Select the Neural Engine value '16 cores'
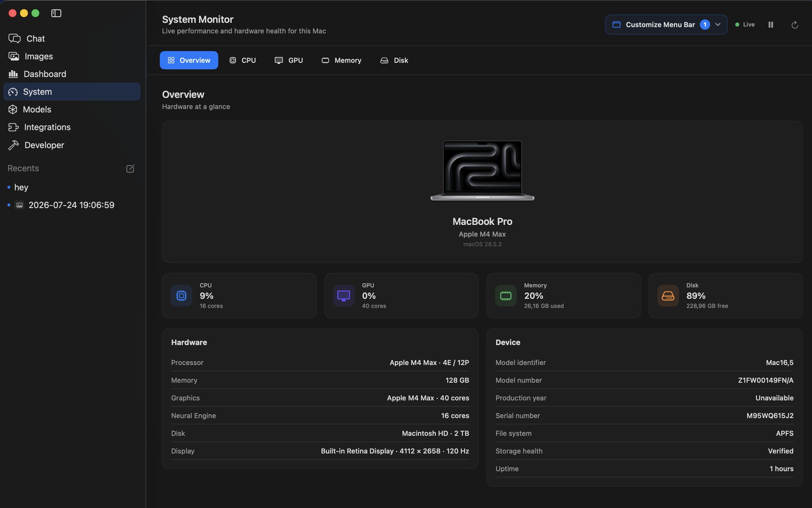 [x=455, y=416]
